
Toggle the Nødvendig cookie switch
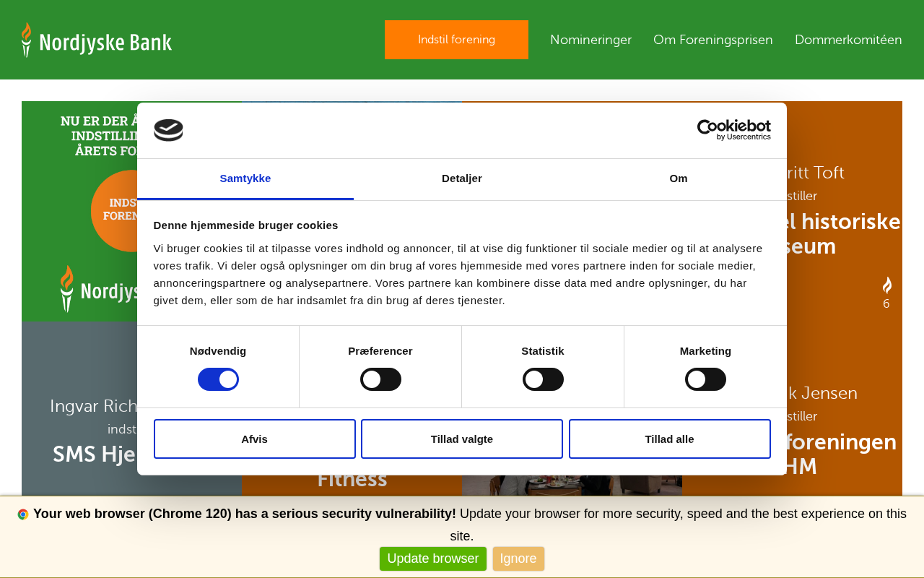coord(218,379)
